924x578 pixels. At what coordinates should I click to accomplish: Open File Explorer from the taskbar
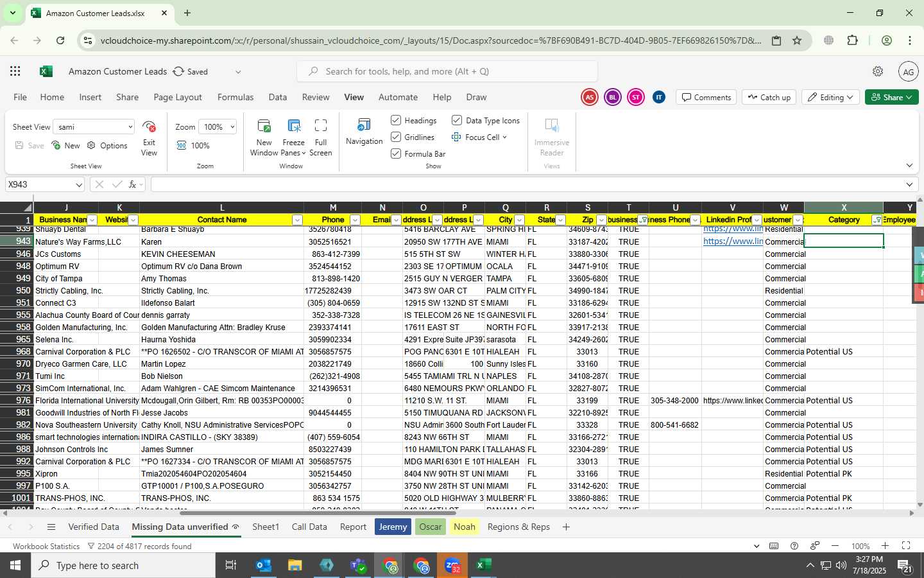pyautogui.click(x=295, y=565)
